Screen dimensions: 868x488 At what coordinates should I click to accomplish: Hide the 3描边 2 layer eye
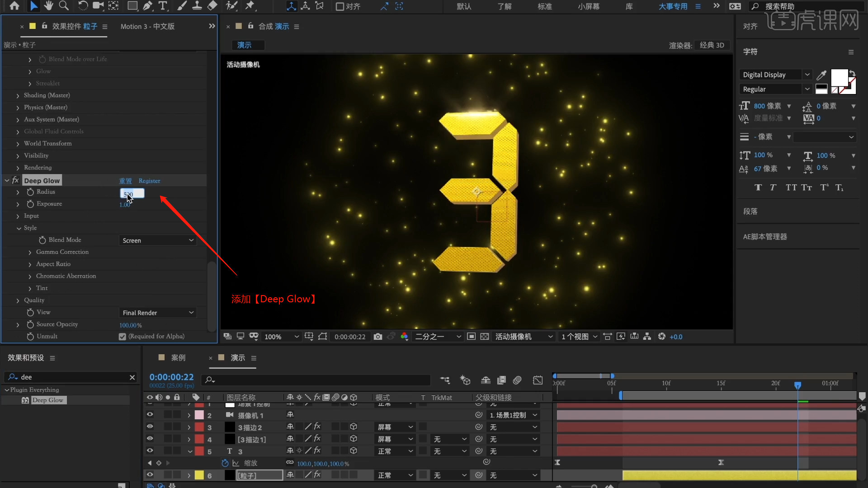[150, 427]
